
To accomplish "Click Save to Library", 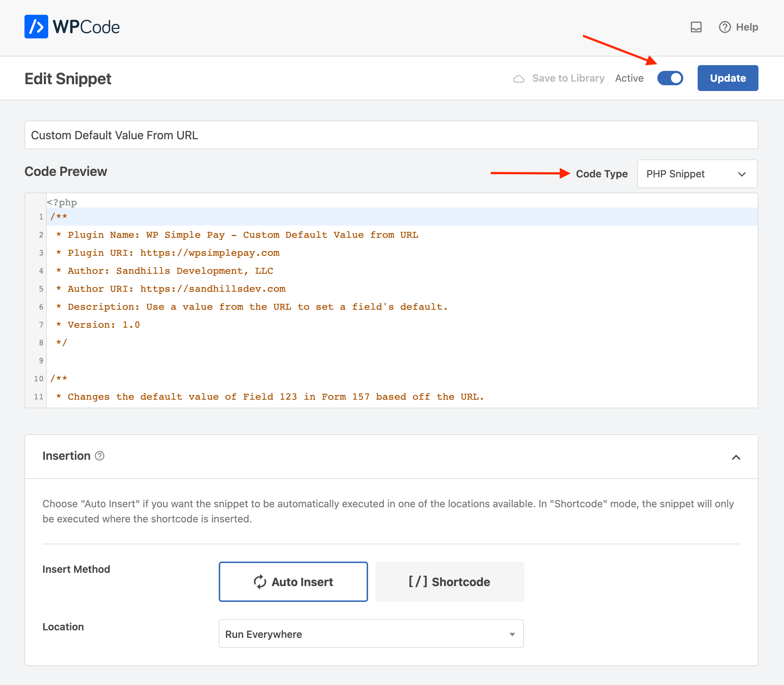I will click(568, 78).
